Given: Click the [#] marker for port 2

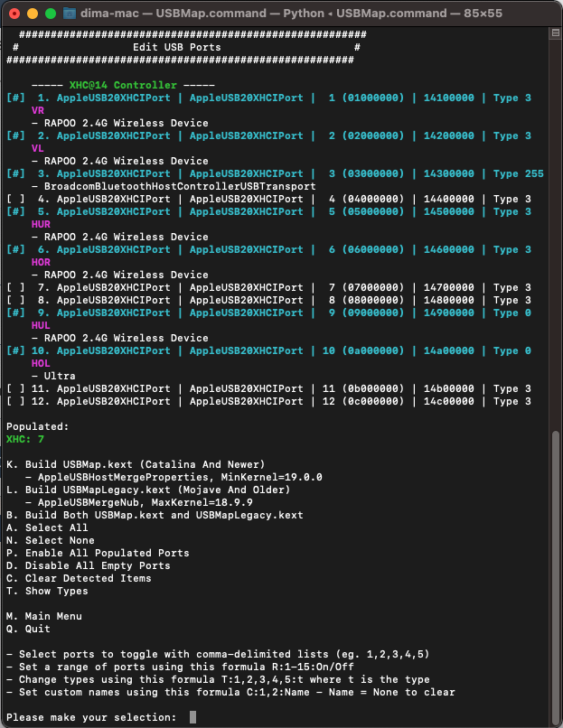Looking at the screenshot, I should coord(15,136).
